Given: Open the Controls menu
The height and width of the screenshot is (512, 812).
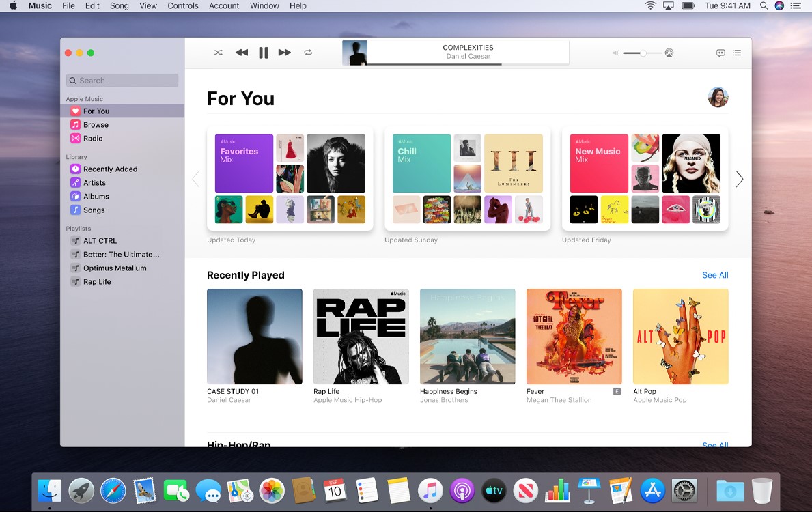Looking at the screenshot, I should pyautogui.click(x=183, y=5).
